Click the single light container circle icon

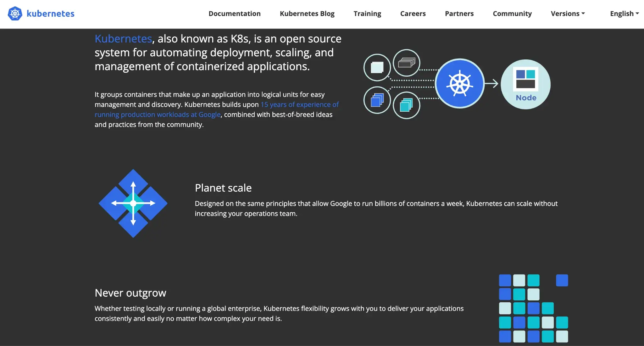[377, 67]
